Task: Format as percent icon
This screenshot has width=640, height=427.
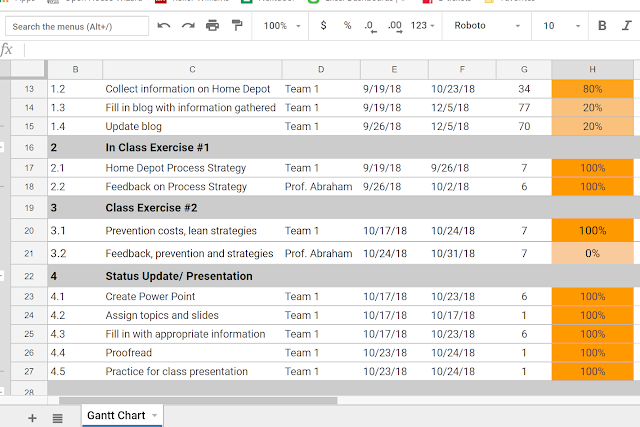Action: coord(347,25)
